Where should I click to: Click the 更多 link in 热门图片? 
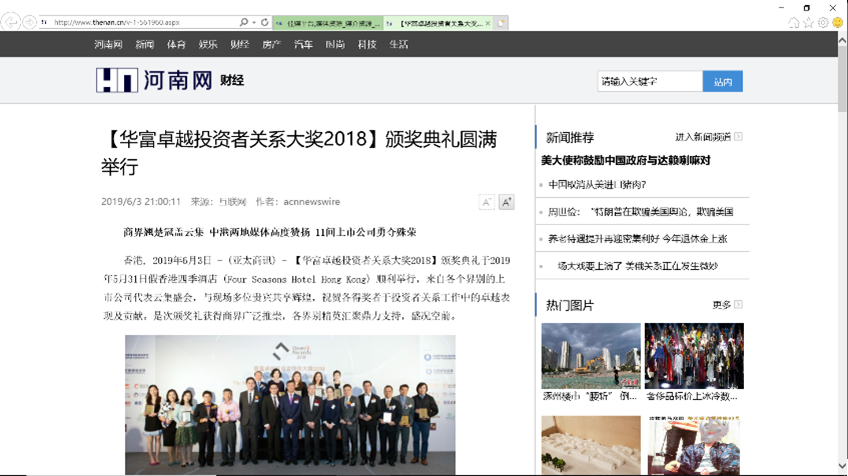click(x=721, y=305)
